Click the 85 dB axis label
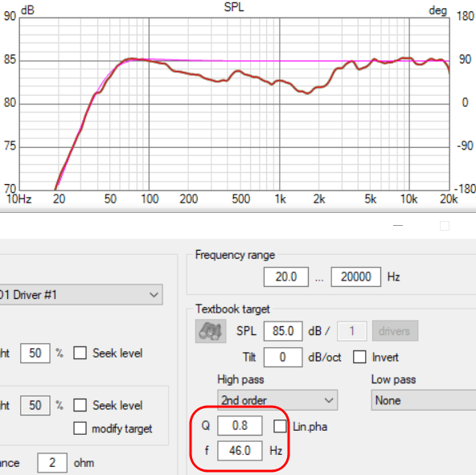 [10, 59]
